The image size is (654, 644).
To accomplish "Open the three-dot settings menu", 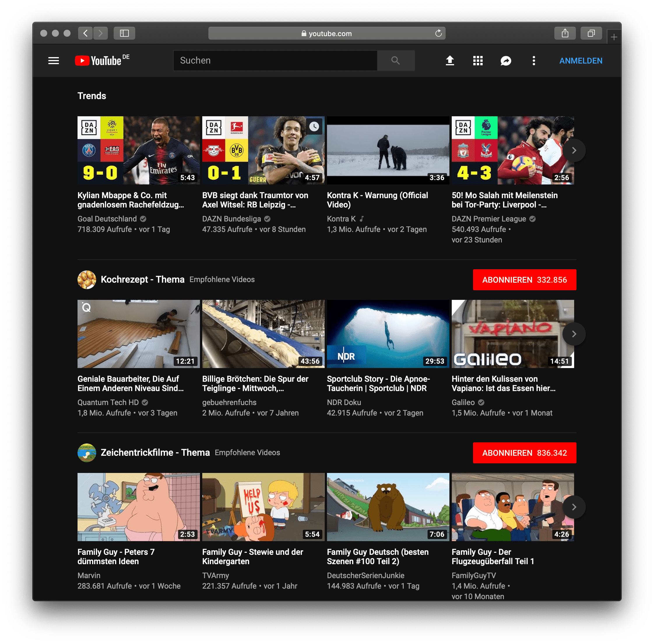I will tap(534, 61).
